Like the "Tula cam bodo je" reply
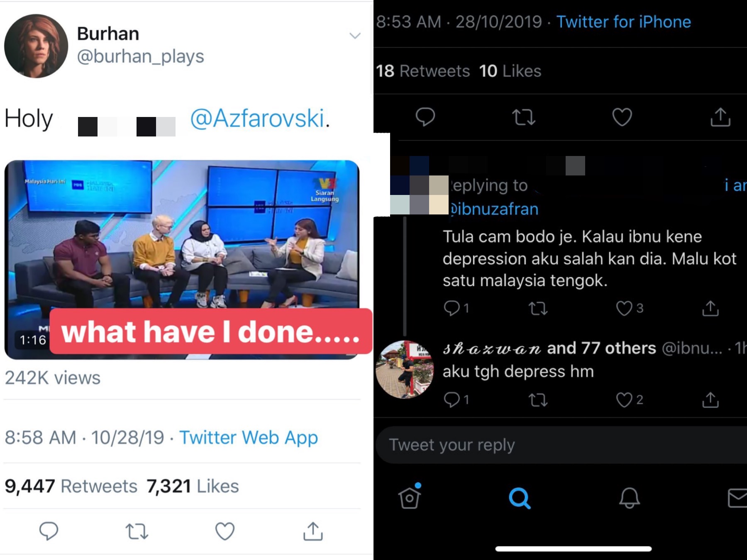747x560 pixels. coord(624,308)
